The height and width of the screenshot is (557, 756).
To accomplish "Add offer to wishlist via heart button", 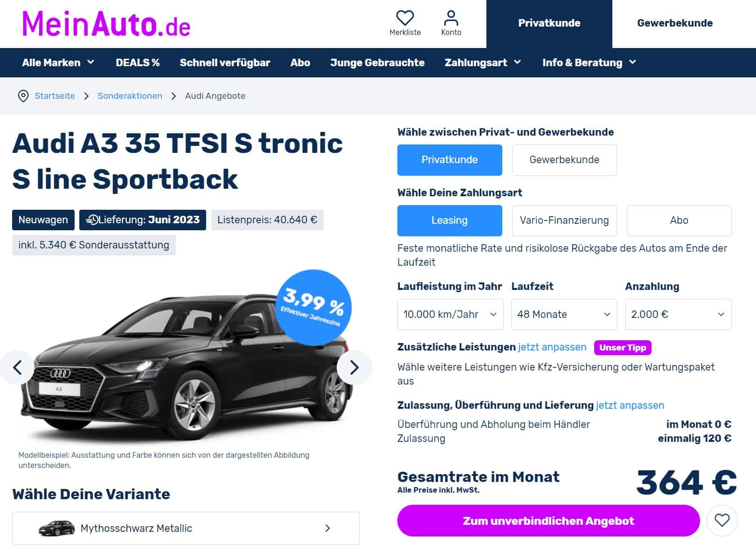I will click(x=722, y=520).
